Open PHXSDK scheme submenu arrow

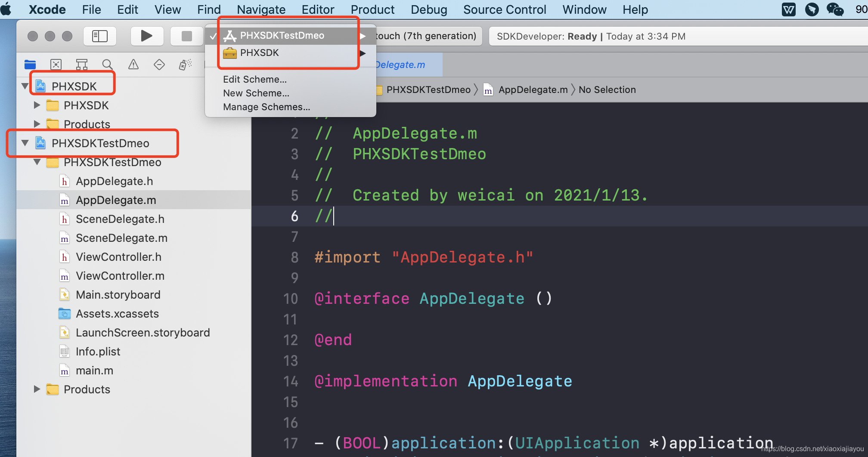[x=363, y=53]
